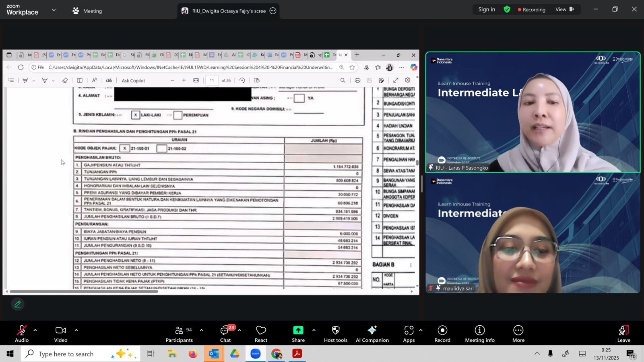
Task: Expand the Participants options arrow
Action: tap(202, 330)
